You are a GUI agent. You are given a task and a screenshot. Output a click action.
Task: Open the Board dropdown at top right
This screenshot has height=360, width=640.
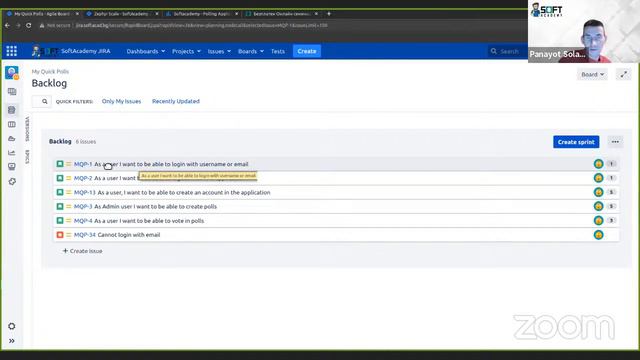pos(592,75)
